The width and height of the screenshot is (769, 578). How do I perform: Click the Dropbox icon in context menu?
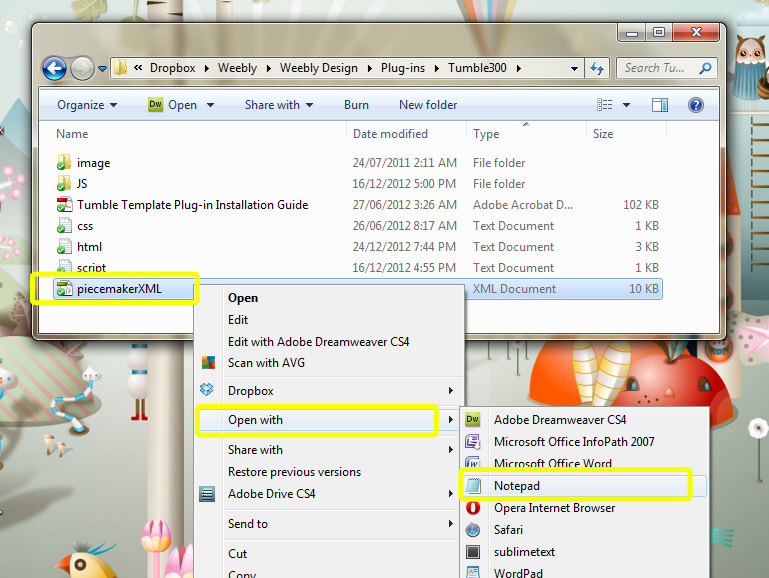point(207,390)
